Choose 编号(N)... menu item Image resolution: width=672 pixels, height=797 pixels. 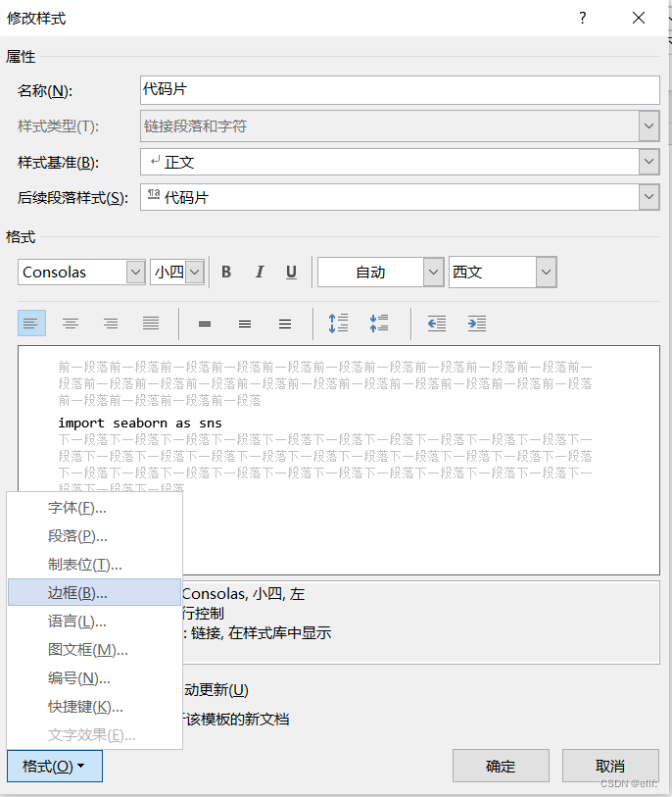coord(94,678)
